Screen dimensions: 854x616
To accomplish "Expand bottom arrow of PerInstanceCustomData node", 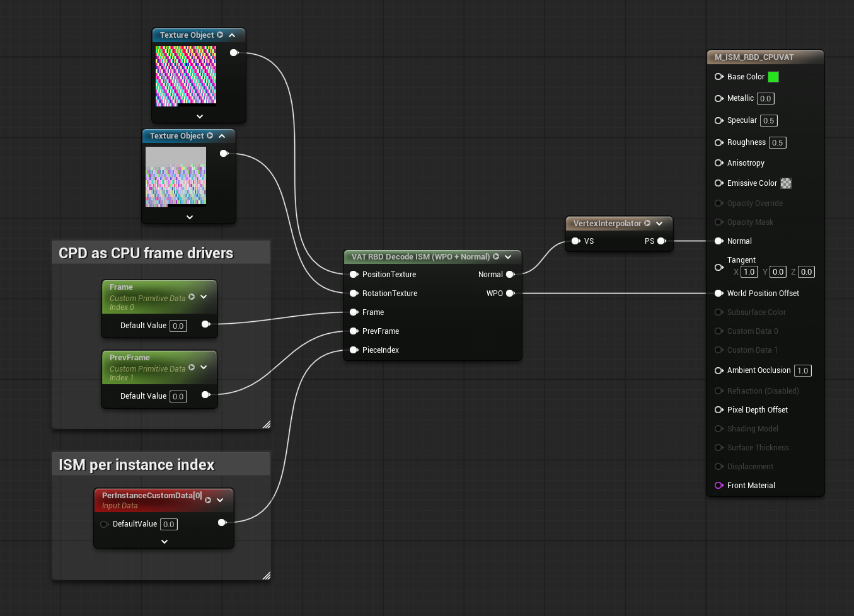I will tap(164, 542).
